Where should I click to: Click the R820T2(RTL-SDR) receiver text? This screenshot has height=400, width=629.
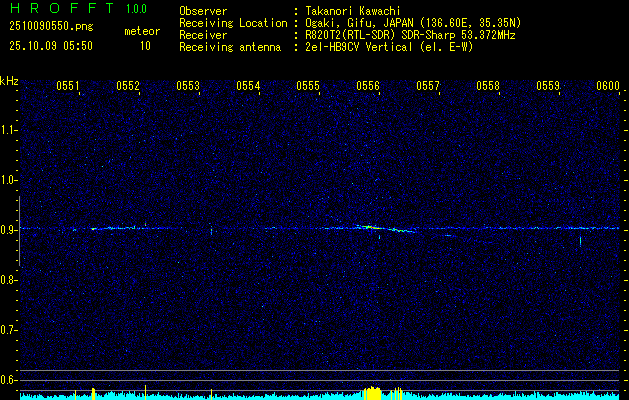pos(410,35)
